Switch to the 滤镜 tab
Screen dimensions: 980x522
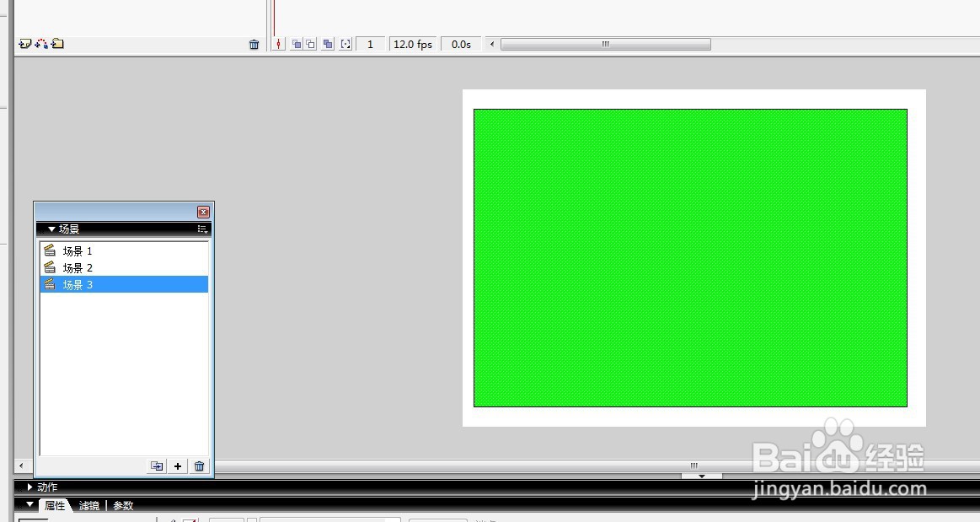click(x=88, y=506)
